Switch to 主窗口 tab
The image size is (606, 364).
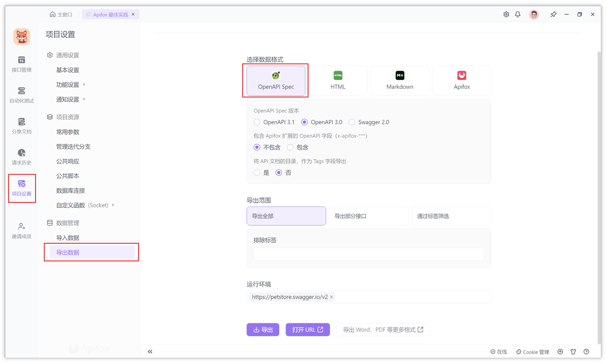click(x=61, y=15)
